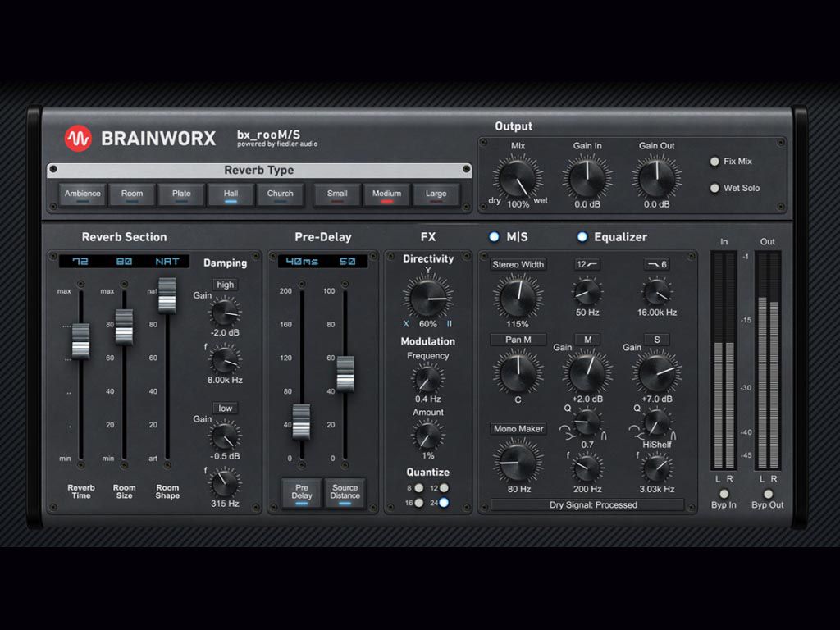Select the Room reverb type
The width and height of the screenshot is (840, 630).
132,194
